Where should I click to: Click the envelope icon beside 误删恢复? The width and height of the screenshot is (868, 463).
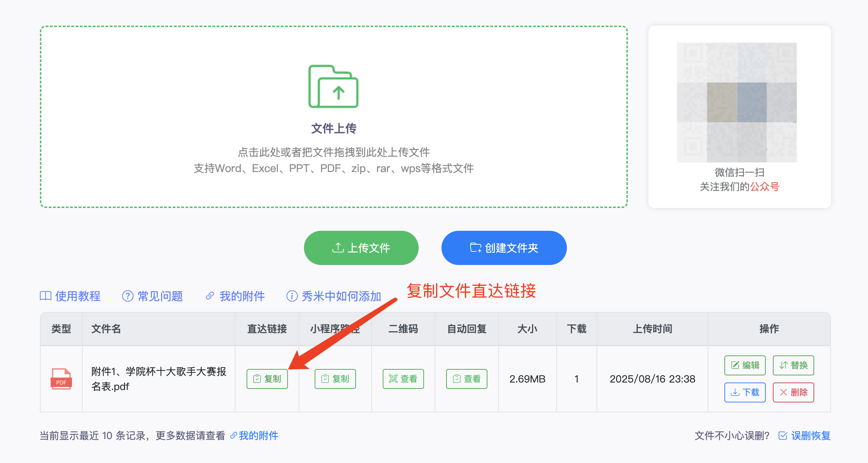(782, 436)
